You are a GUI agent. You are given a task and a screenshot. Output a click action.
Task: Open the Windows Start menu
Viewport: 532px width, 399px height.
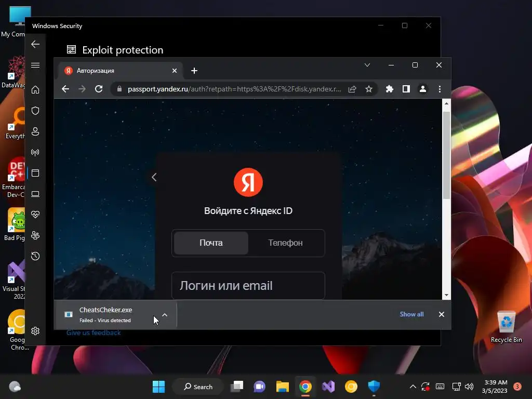[158, 387]
